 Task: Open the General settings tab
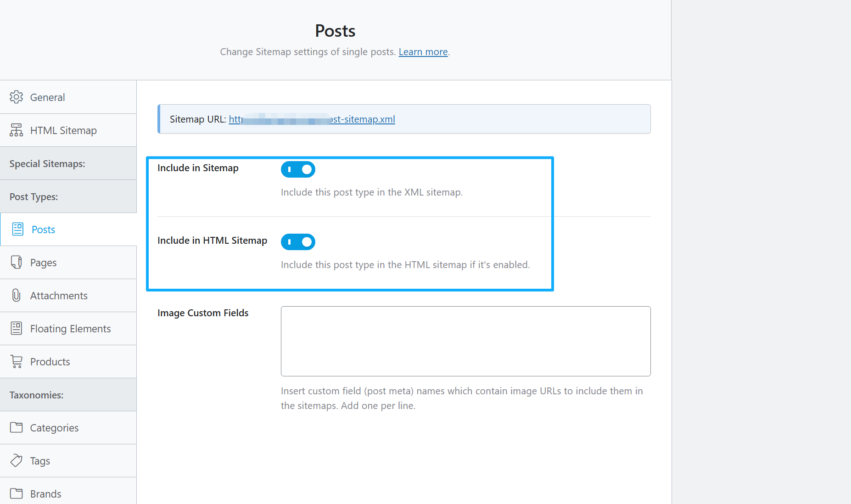[68, 97]
